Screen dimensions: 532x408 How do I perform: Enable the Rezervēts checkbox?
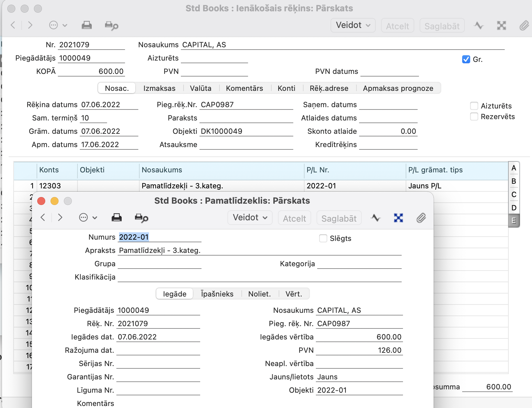click(x=474, y=116)
